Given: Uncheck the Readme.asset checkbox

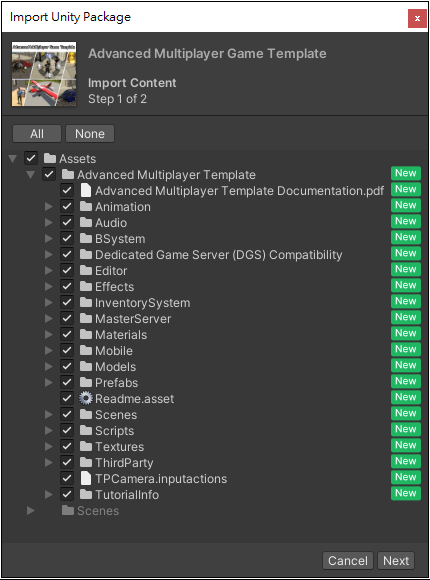Looking at the screenshot, I should 67,398.
